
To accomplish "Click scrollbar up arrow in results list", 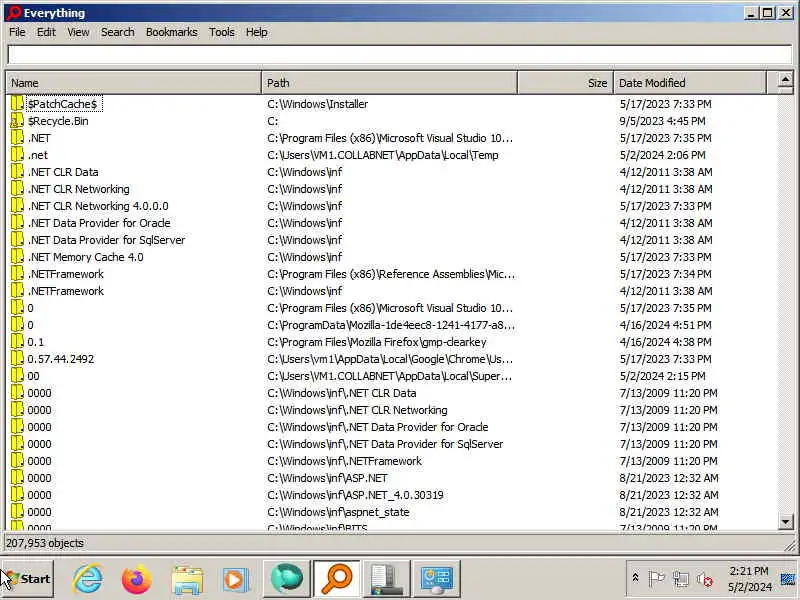I will pos(785,80).
